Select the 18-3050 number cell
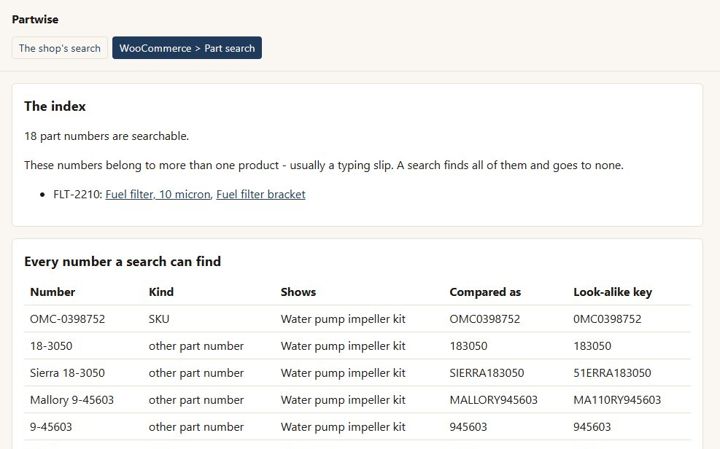720x449 pixels. tap(51, 346)
